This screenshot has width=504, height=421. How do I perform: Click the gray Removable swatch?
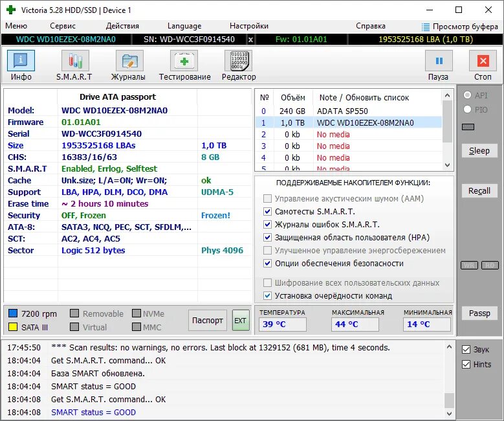click(x=74, y=313)
